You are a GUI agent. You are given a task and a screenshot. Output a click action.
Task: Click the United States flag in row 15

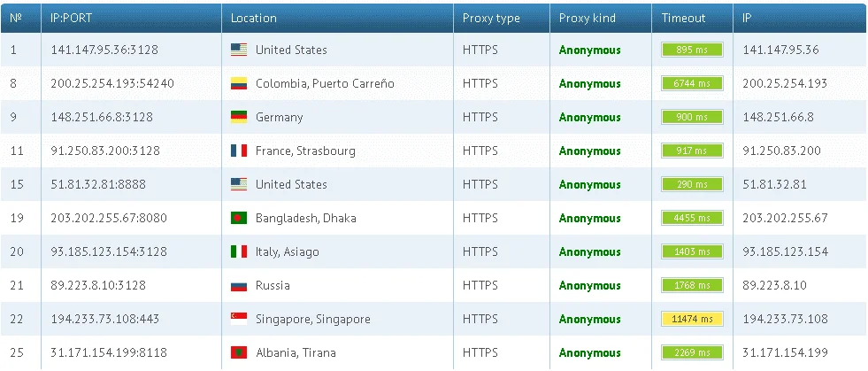(239, 184)
